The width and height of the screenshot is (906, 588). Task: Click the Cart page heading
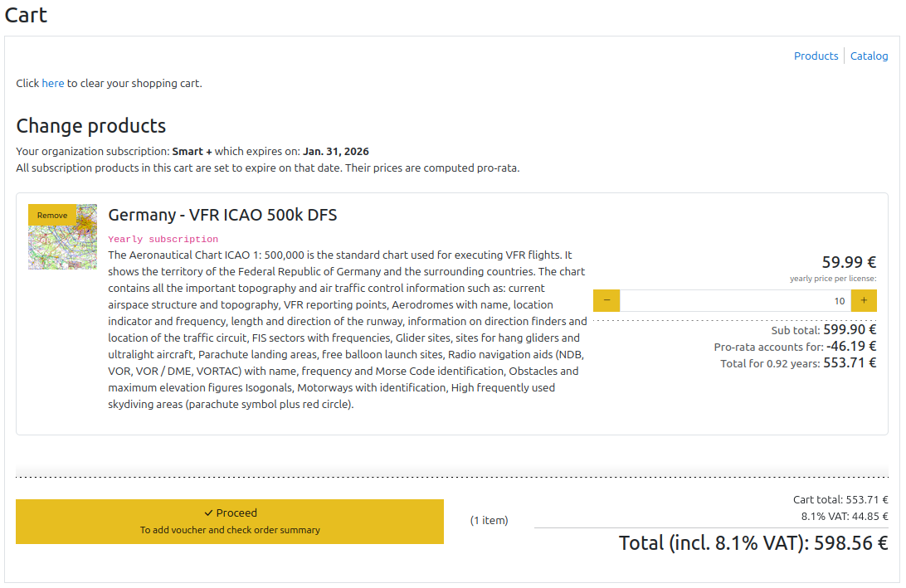26,15
